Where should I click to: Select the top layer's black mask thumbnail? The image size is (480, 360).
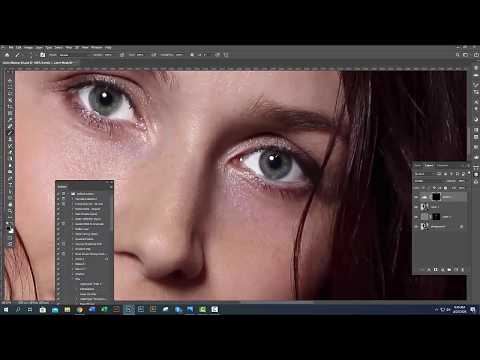click(436, 197)
